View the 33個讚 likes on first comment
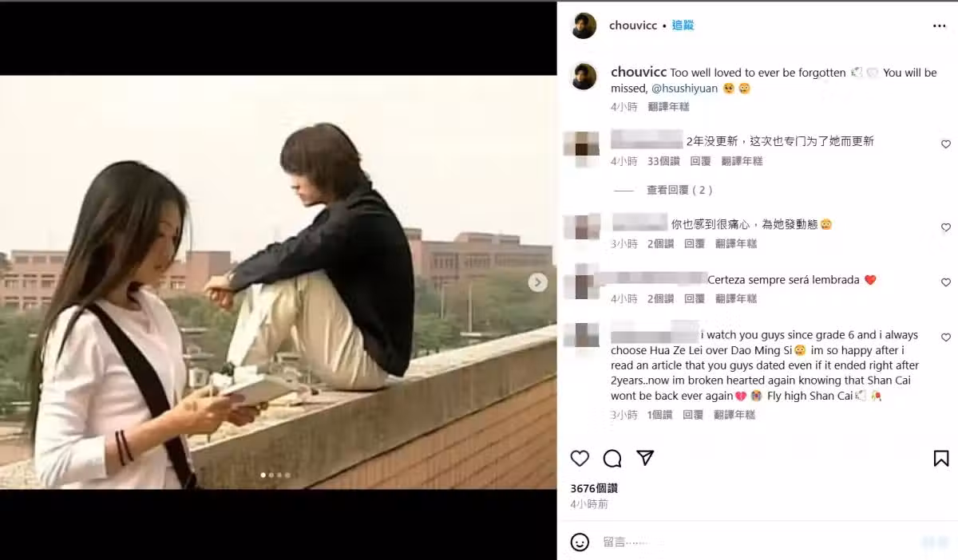Viewport: 958px width, 560px height. 663,161
